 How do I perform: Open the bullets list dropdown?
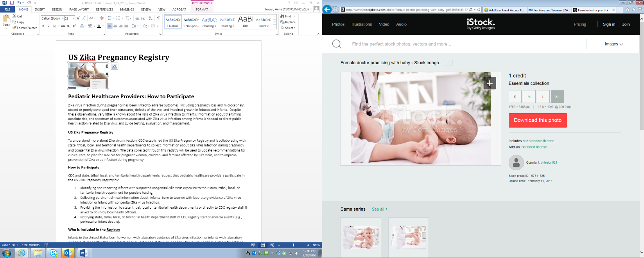tap(113, 18)
